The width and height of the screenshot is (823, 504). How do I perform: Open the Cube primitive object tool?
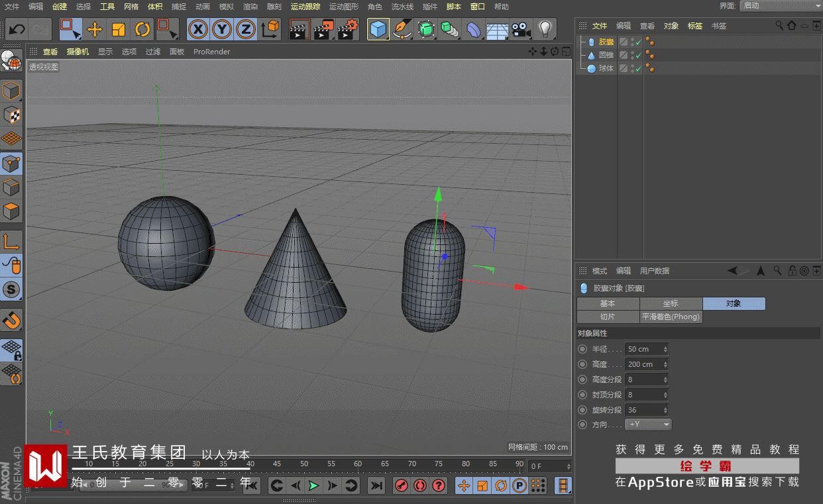click(378, 29)
